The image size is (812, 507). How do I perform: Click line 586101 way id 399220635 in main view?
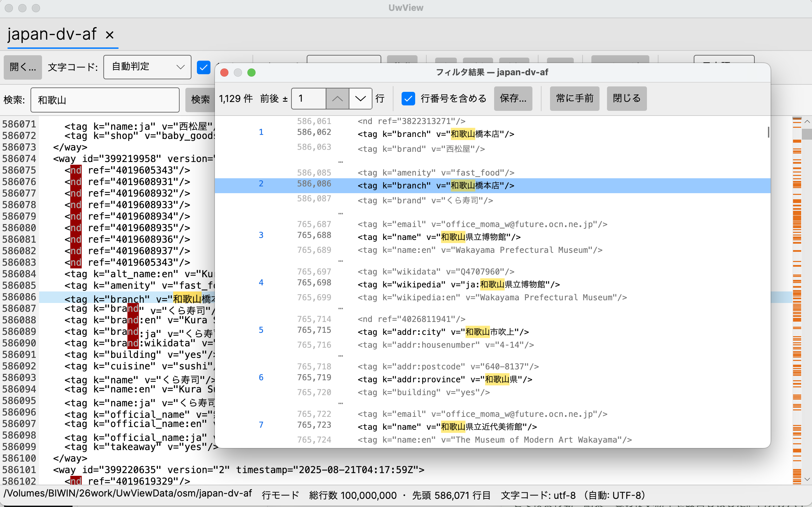(x=239, y=470)
